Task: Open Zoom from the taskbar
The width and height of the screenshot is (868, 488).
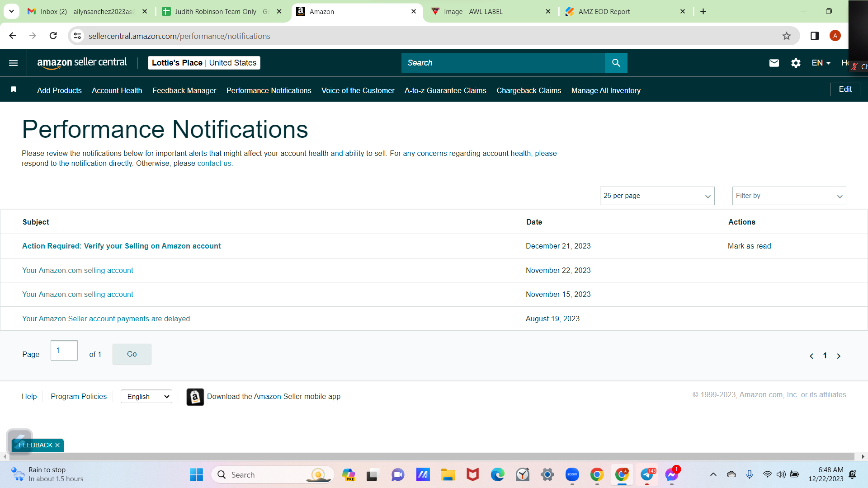Action: point(572,474)
